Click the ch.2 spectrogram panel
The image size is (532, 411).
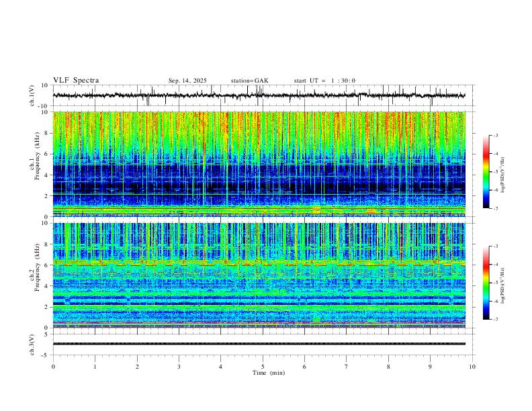pos(259,275)
